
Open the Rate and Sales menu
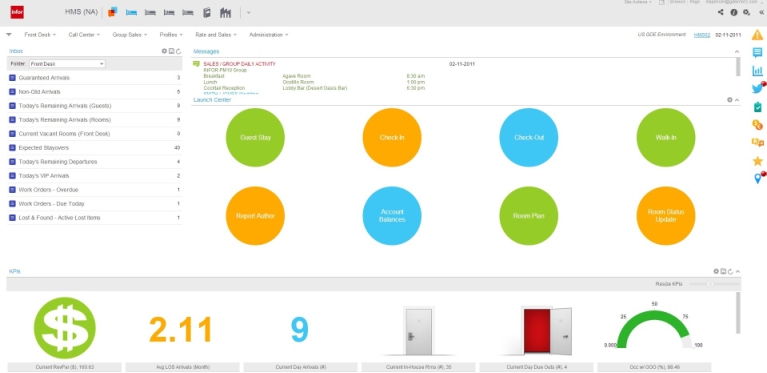coord(216,35)
